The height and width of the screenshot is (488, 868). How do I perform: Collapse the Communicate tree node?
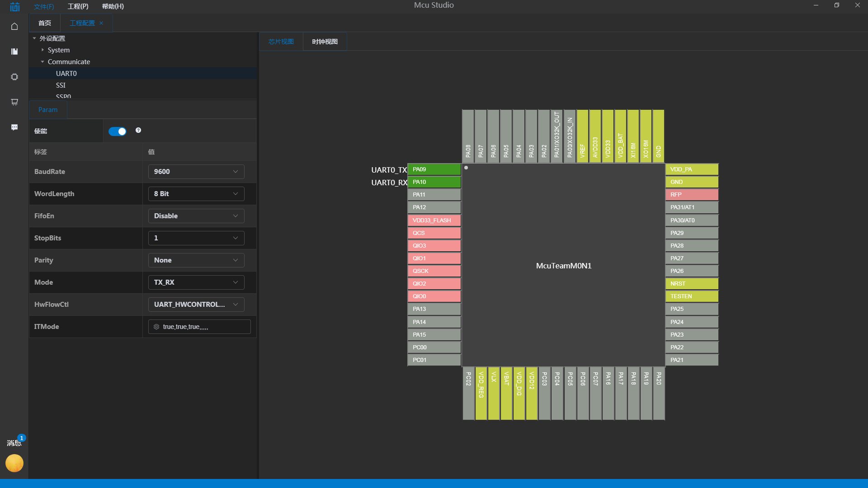tap(42, 62)
